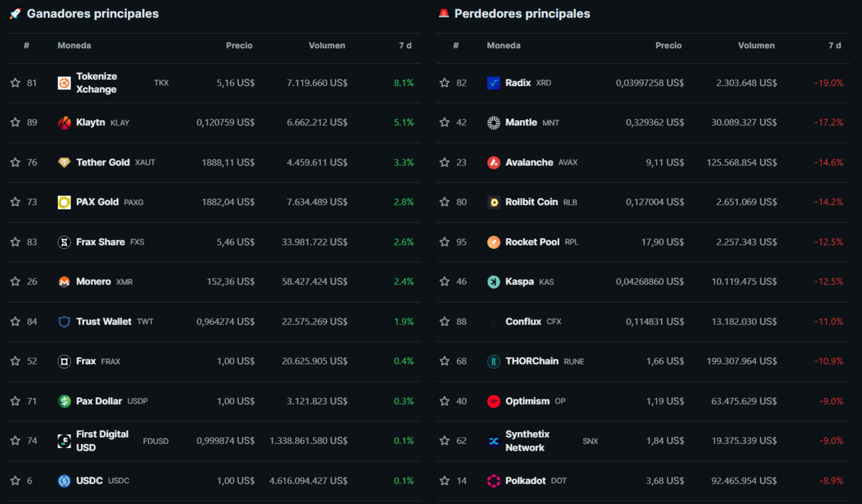Open the Rollbit Coin page
The width and height of the screenshot is (862, 504).
coord(532,202)
